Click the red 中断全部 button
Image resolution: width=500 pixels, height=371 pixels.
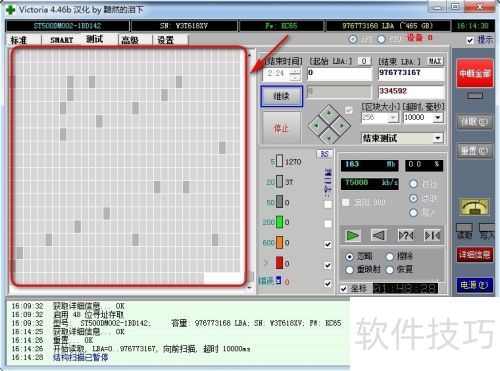tap(475, 73)
